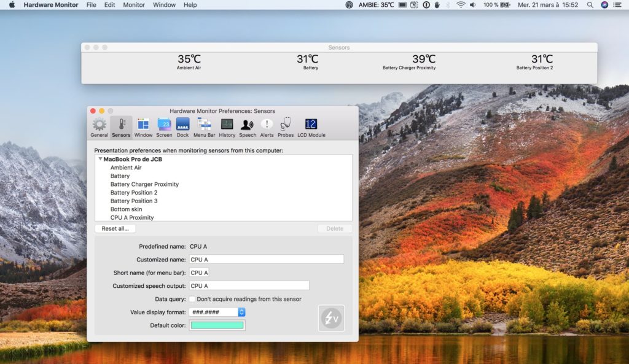Open the Probes preferences pane
Image resolution: width=629 pixels, height=364 pixels.
click(x=286, y=128)
